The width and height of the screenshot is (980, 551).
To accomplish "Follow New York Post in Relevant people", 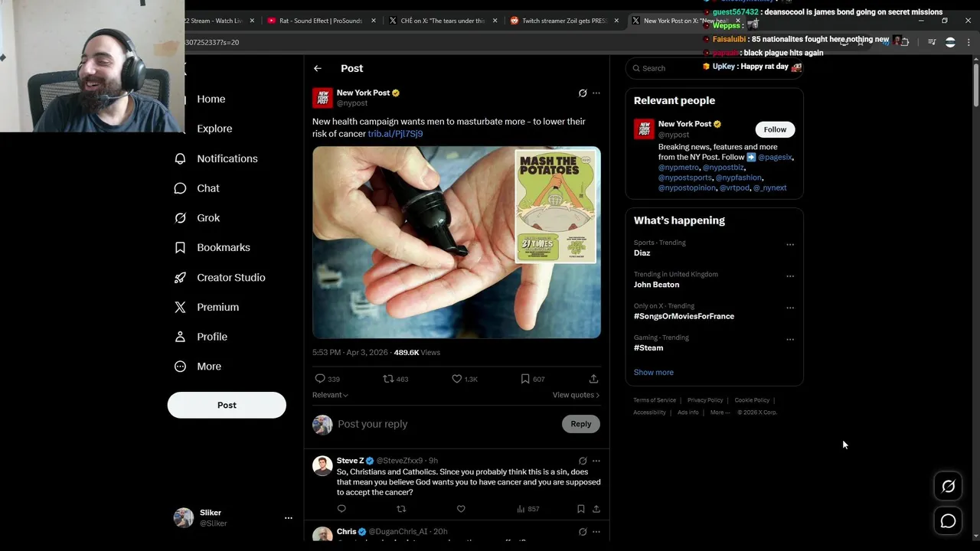I will [775, 129].
